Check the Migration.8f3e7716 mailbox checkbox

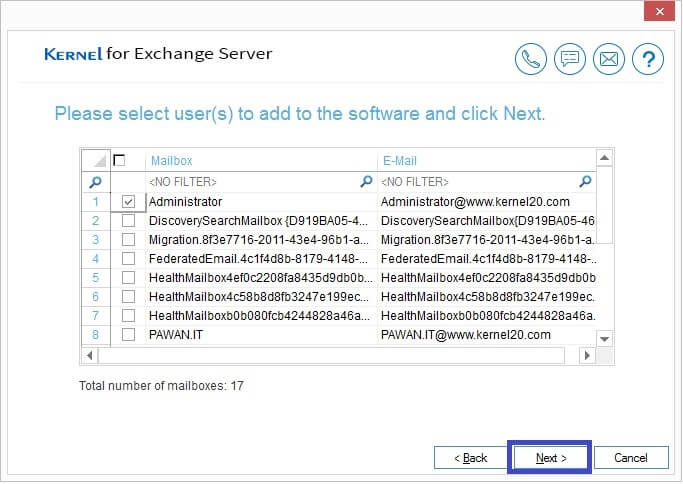(128, 240)
